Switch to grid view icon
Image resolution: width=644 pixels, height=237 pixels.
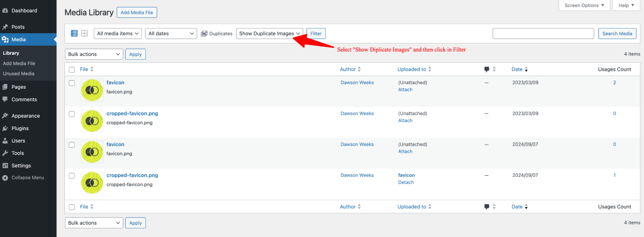84,33
